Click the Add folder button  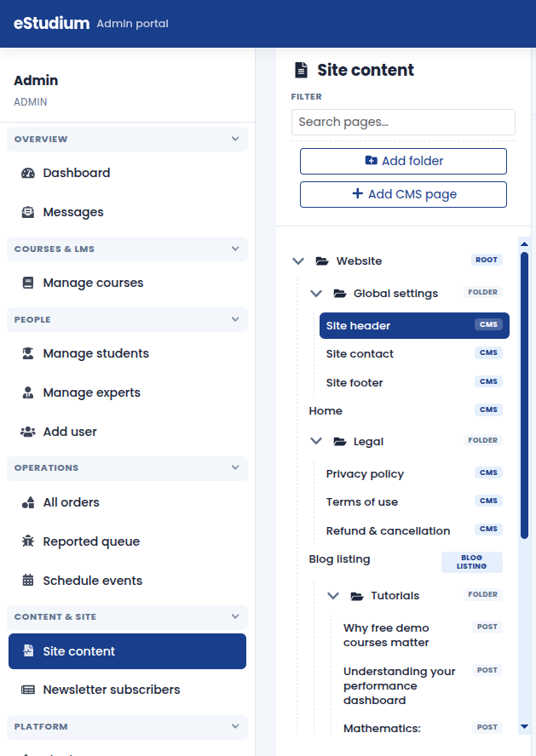click(403, 161)
